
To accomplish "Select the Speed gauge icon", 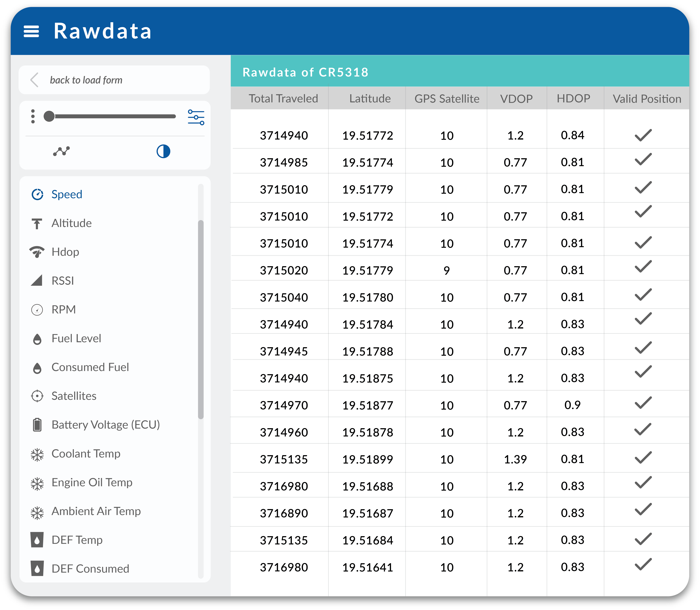I will click(x=37, y=194).
